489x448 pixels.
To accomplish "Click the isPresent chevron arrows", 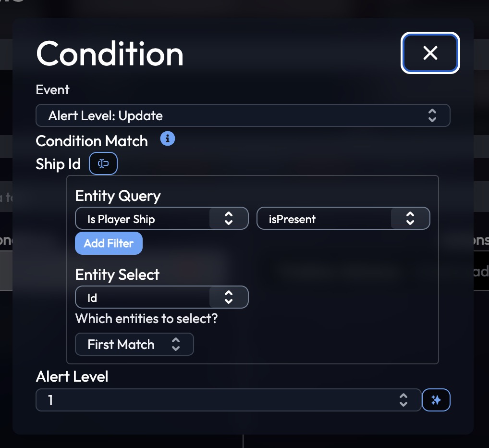I will (x=410, y=218).
